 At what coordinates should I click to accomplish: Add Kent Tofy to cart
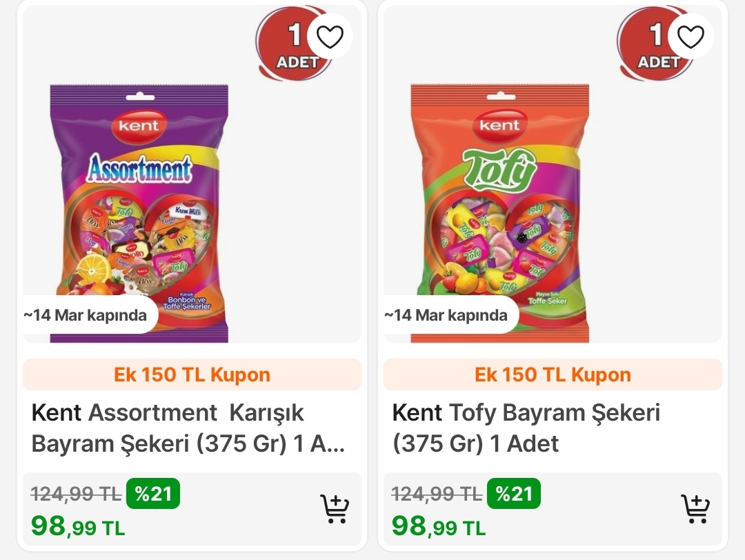click(x=695, y=509)
